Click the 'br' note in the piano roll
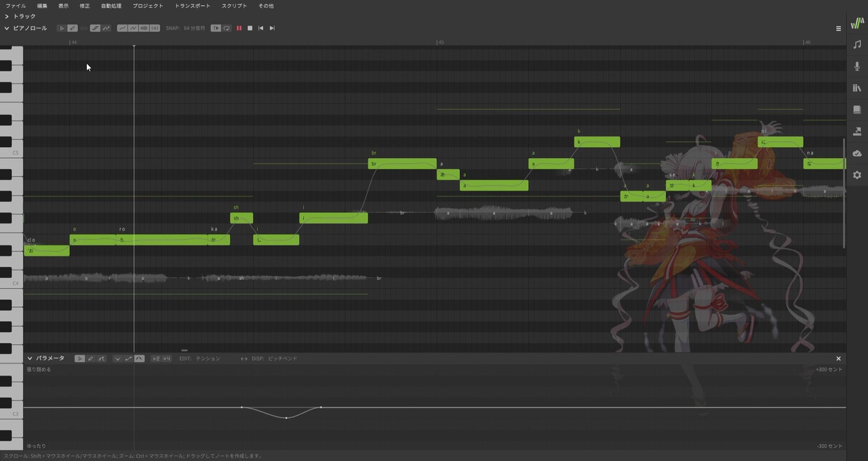The height and width of the screenshot is (461, 868). tap(402, 164)
